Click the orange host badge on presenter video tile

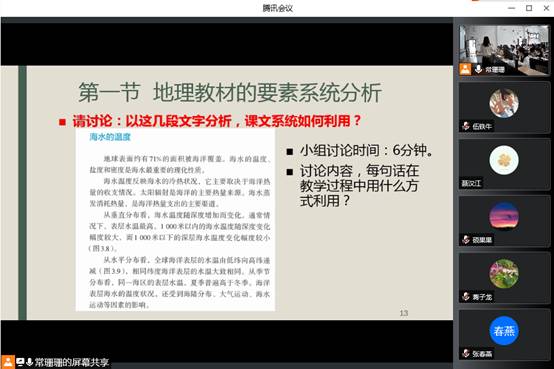[465, 69]
